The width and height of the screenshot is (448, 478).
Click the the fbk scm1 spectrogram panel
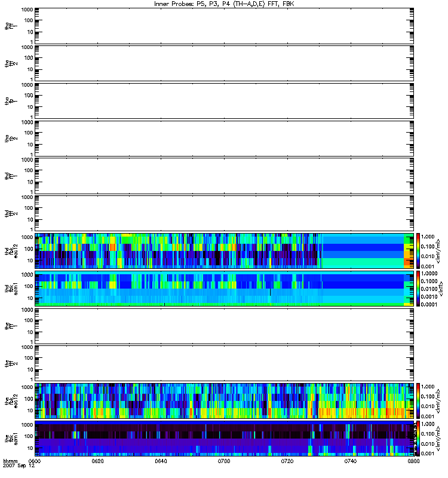[x=225, y=439]
